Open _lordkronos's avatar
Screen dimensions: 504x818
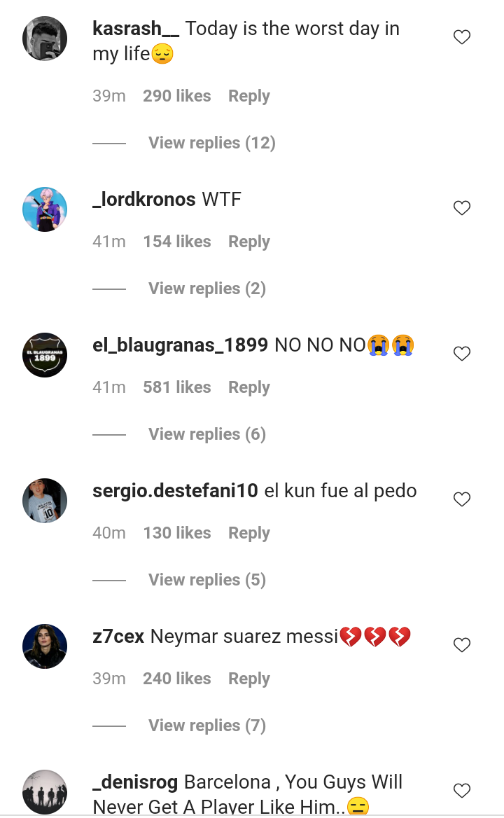(45, 209)
